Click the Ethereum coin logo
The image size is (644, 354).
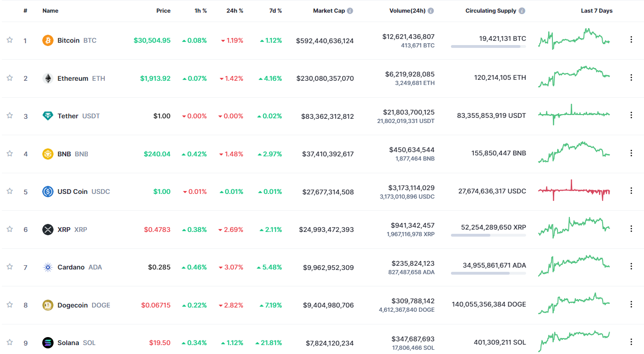[x=47, y=78]
